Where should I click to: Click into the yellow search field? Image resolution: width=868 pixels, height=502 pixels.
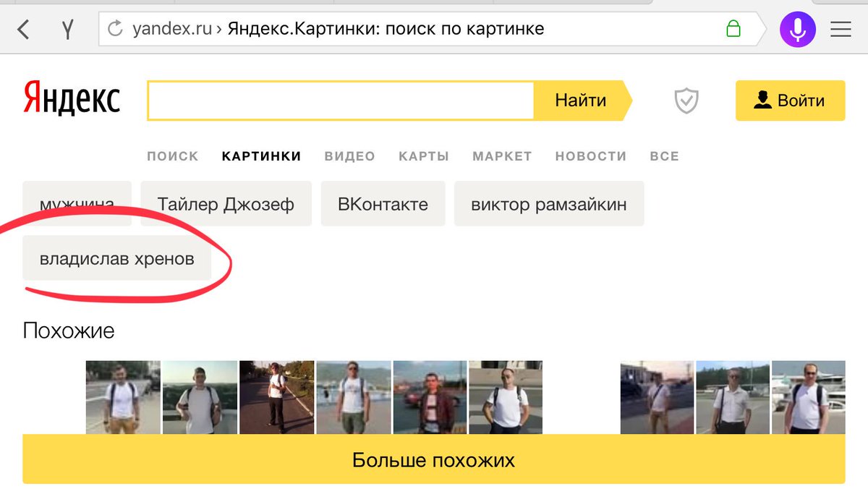341,101
